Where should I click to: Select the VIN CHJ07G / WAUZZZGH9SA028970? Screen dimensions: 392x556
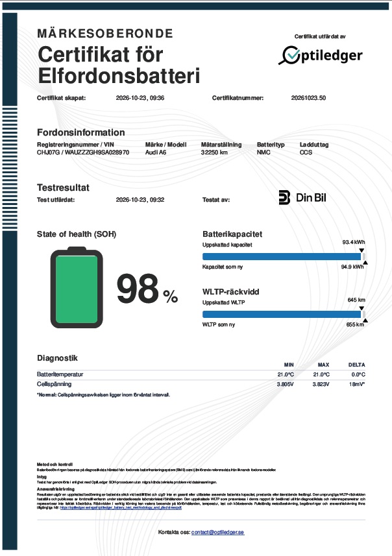(83, 152)
